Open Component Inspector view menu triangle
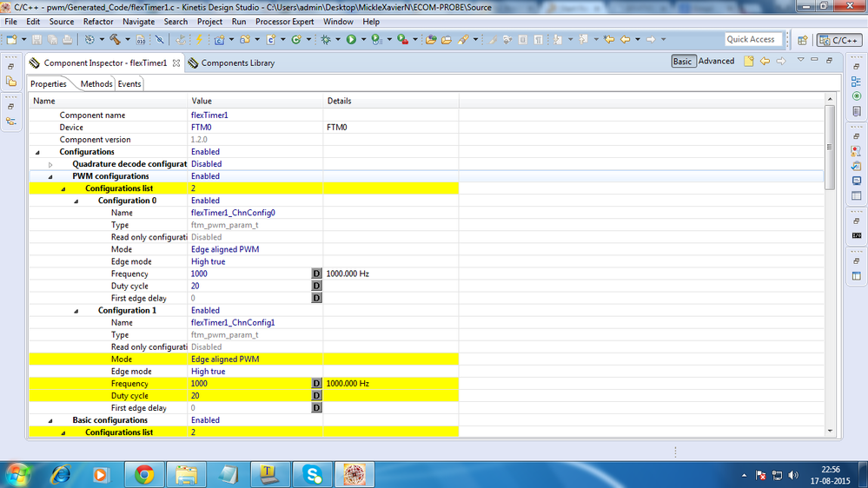 tap(800, 60)
